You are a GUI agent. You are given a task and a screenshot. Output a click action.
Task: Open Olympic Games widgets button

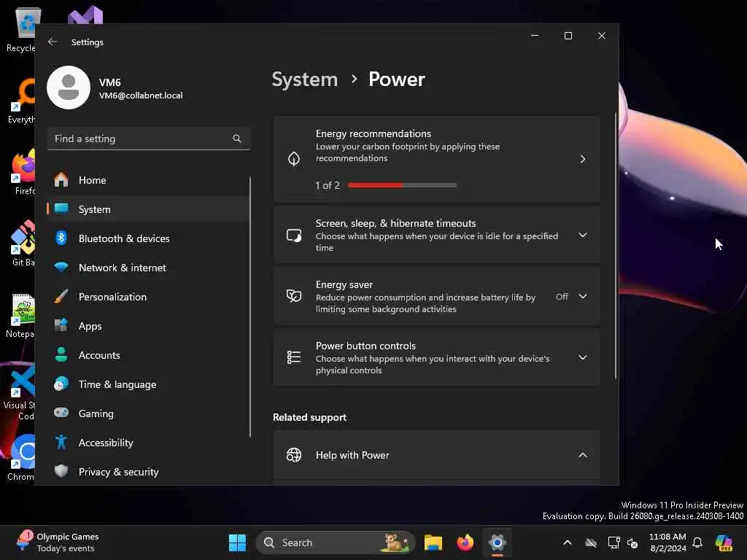57,542
